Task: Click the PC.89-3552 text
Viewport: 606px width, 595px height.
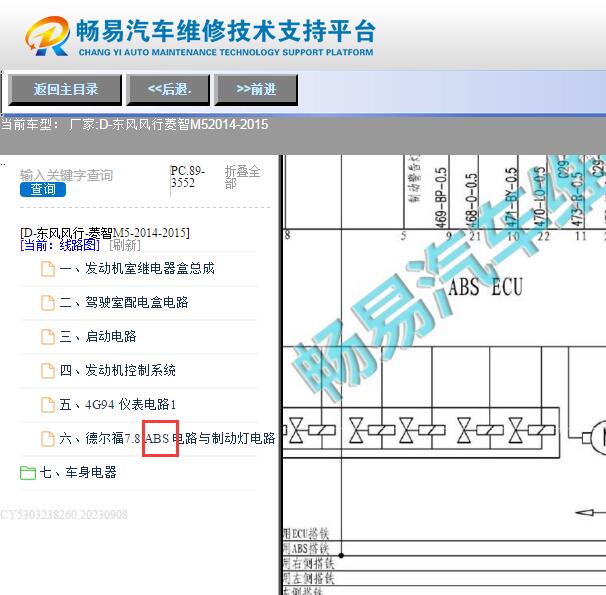Action: click(188, 177)
